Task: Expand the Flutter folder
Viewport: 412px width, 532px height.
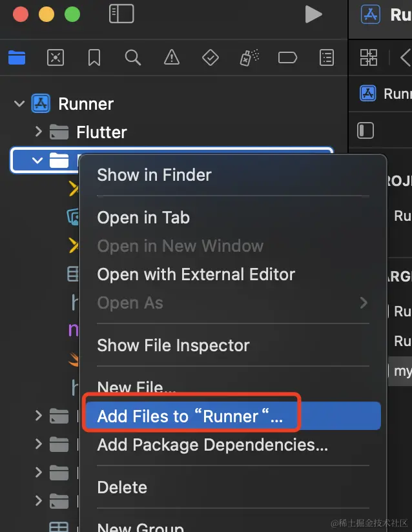Action: tap(39, 132)
